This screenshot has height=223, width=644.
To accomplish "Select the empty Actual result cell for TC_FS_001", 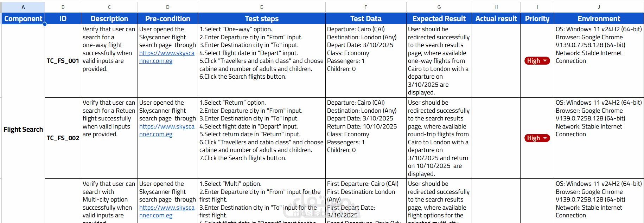I will click(496, 61).
